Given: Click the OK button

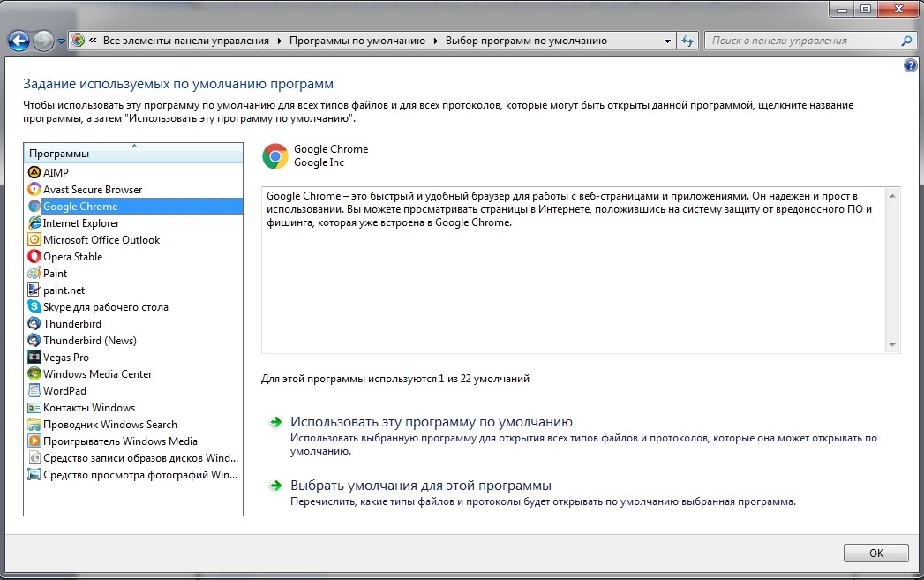Looking at the screenshot, I should point(875,553).
